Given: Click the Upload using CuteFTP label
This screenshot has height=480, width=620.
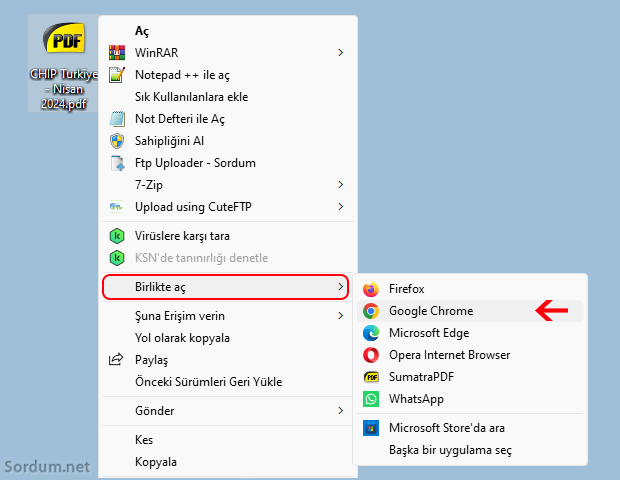Looking at the screenshot, I should (x=193, y=207).
